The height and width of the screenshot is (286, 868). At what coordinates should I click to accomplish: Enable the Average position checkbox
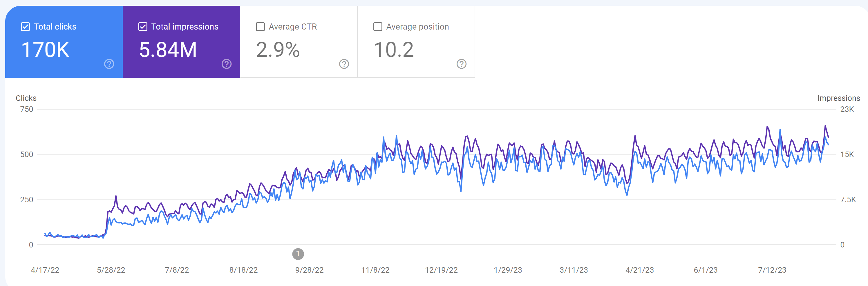click(x=378, y=27)
